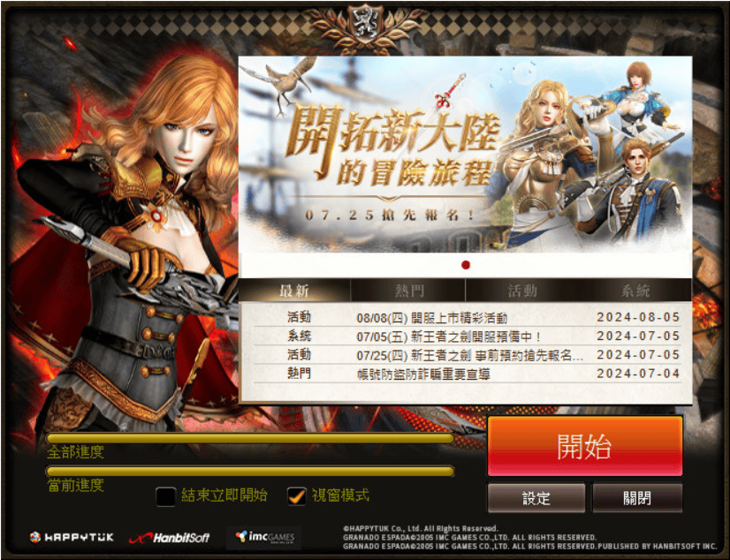Uncheck the 視窗模式 window mode checkbox
The image size is (730, 560).
[297, 496]
